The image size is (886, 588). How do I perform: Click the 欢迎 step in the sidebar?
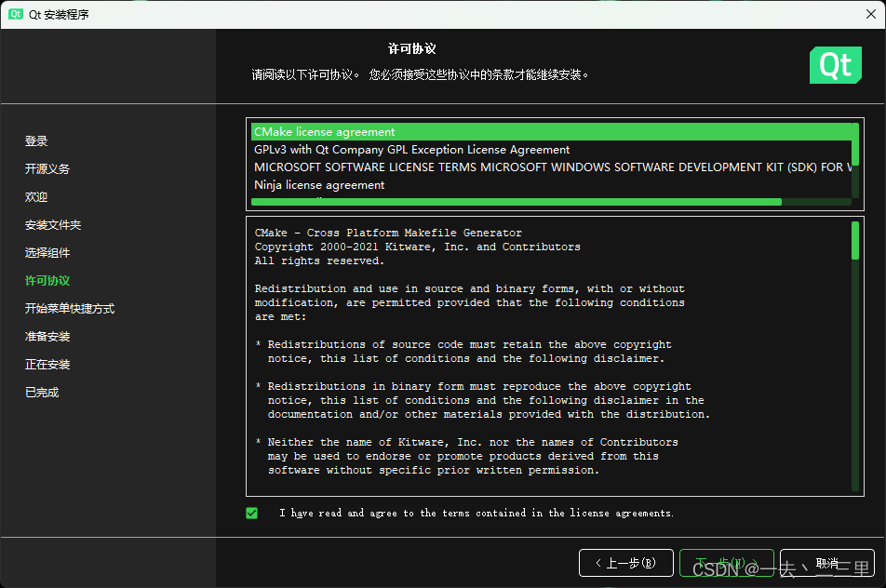pyautogui.click(x=36, y=196)
